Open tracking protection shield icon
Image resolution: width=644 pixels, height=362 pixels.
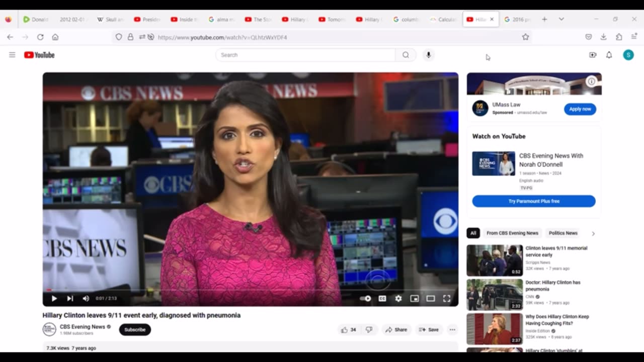click(x=119, y=37)
